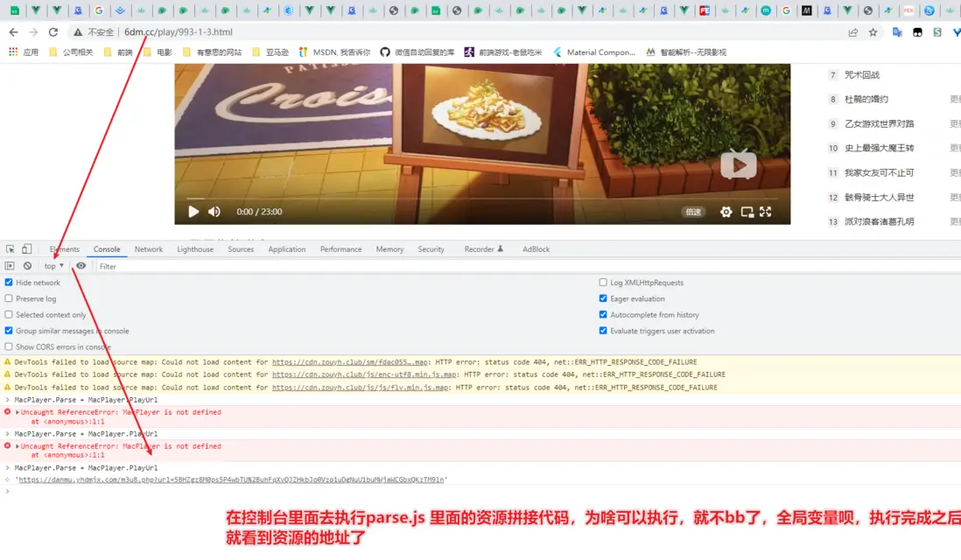
Task: Click the picture-in-picture icon in the player
Action: (x=747, y=211)
